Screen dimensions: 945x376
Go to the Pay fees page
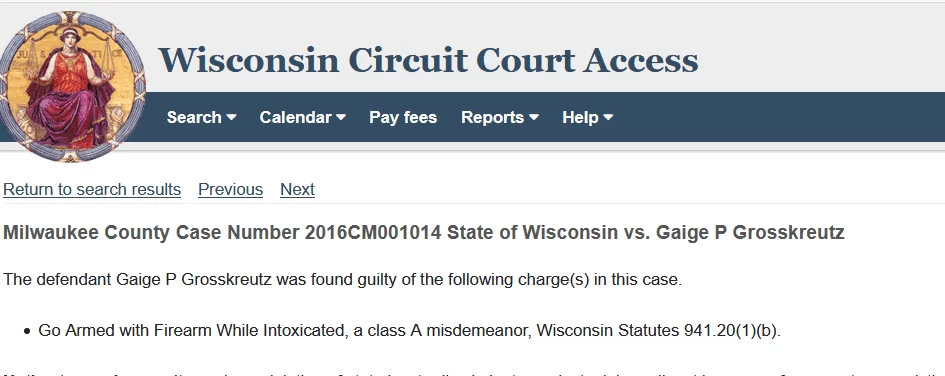click(x=403, y=117)
